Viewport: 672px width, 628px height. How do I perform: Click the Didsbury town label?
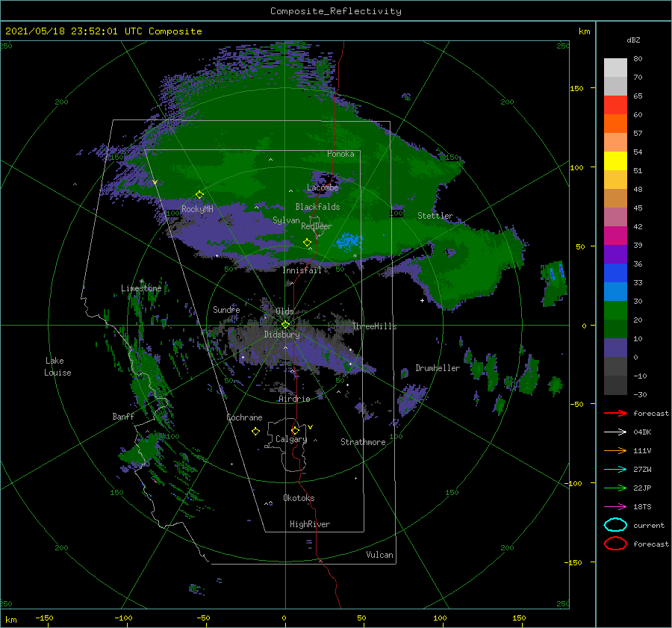pos(282,335)
